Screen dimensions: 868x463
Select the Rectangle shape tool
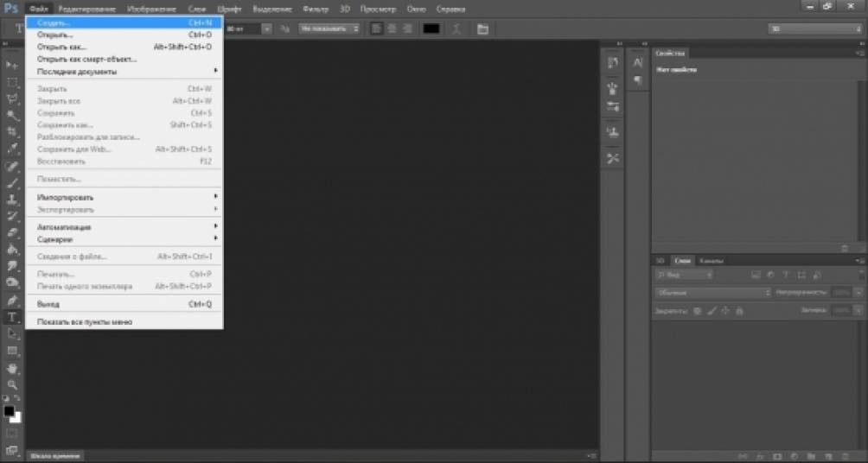(11, 351)
